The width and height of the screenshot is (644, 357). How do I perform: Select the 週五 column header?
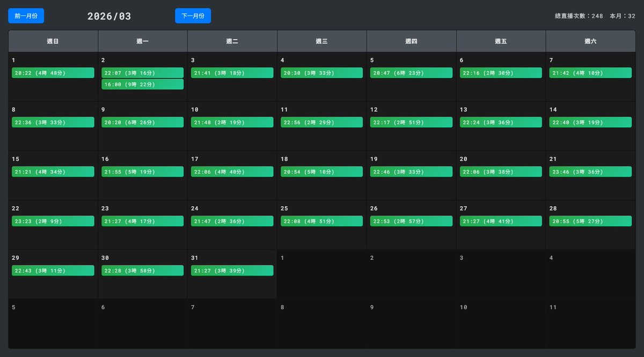pos(501,41)
